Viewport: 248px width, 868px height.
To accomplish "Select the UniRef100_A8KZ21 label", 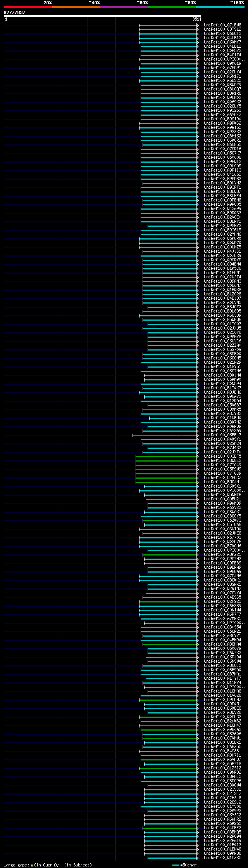I will pos(222,555).
